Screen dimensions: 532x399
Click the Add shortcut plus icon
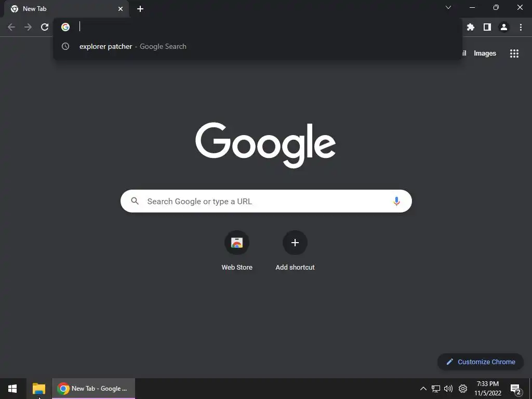pos(295,243)
